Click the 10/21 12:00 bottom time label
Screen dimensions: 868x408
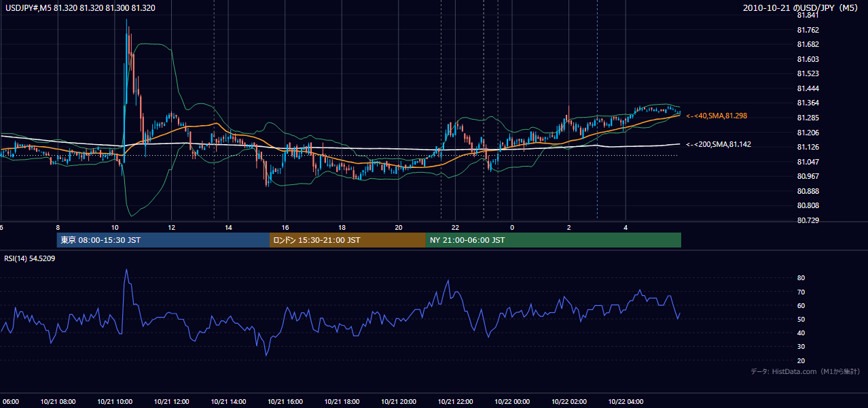(x=171, y=402)
